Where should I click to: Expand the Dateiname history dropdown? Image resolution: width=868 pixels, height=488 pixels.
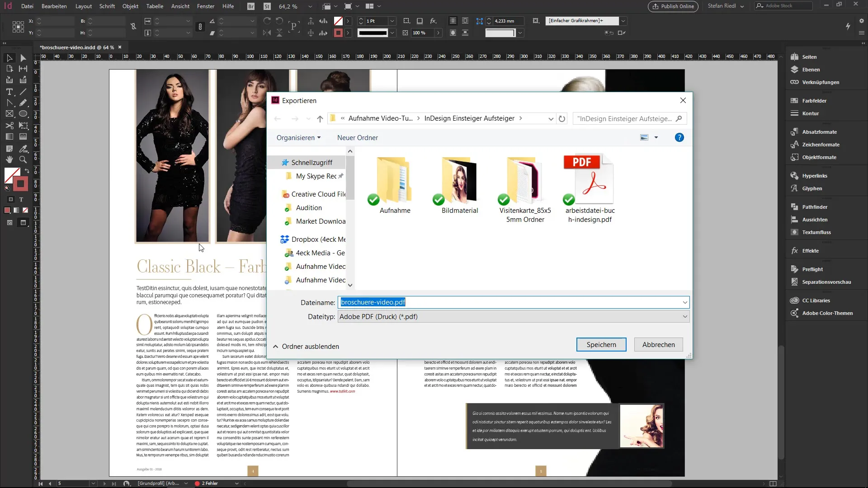click(685, 302)
